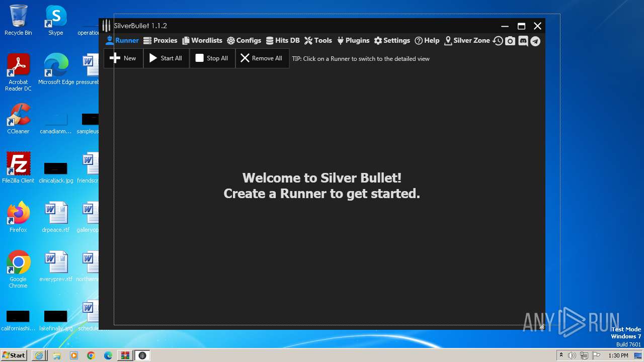
Task: Open the Windows Start menu
Action: [x=14, y=355]
